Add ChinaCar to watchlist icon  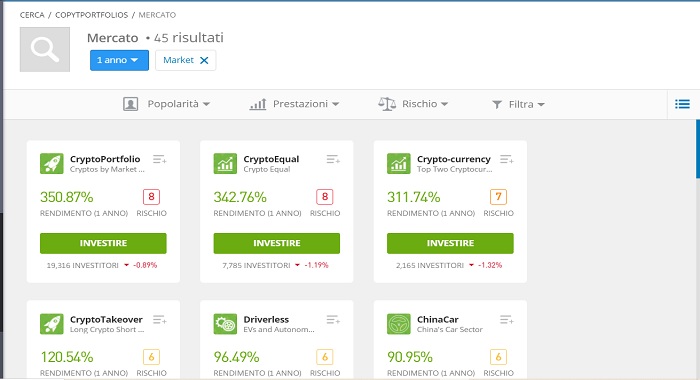[507, 320]
